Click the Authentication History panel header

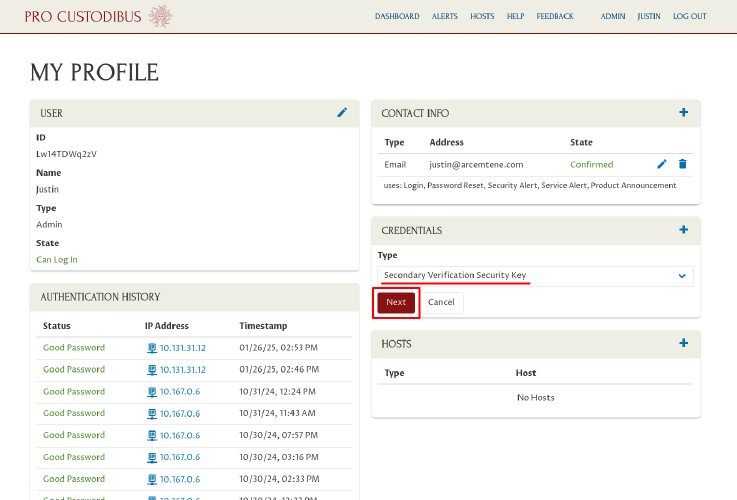[x=194, y=297]
